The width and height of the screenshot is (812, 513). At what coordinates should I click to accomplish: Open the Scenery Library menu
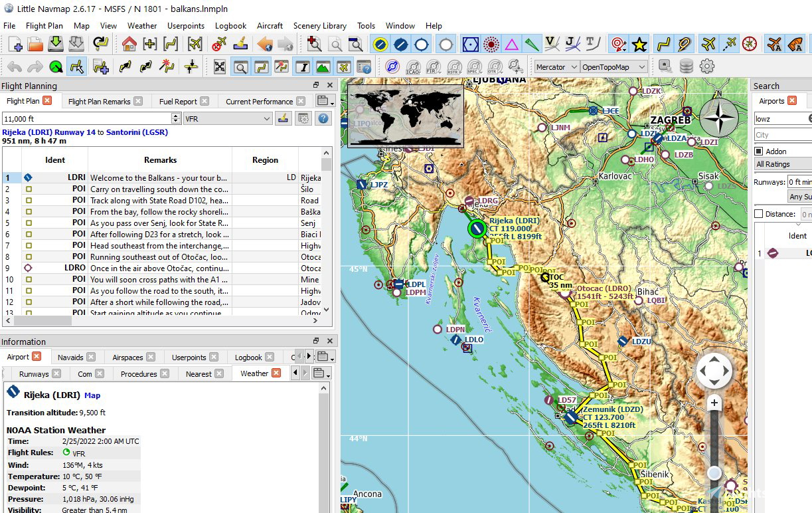[x=320, y=25]
